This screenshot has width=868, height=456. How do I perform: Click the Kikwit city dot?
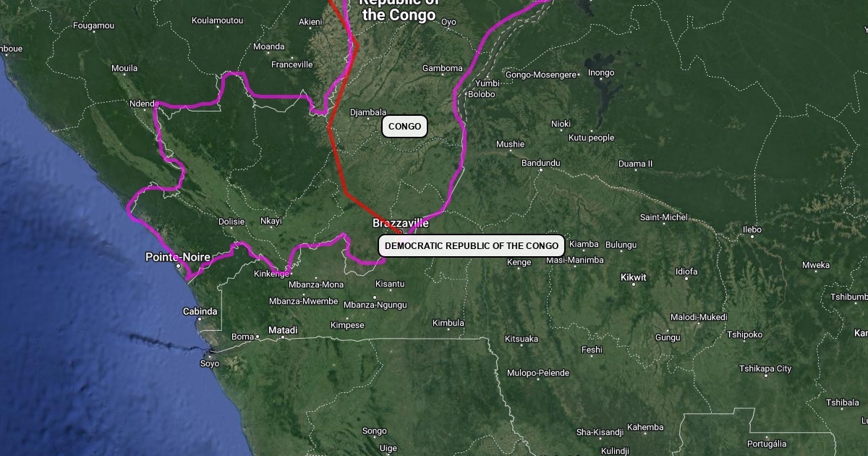(634, 284)
